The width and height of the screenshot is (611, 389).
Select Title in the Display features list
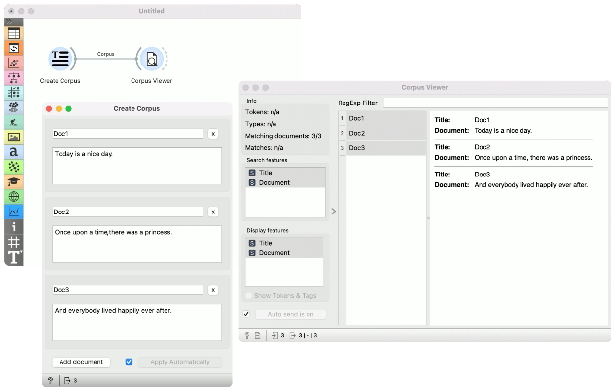[x=284, y=243]
